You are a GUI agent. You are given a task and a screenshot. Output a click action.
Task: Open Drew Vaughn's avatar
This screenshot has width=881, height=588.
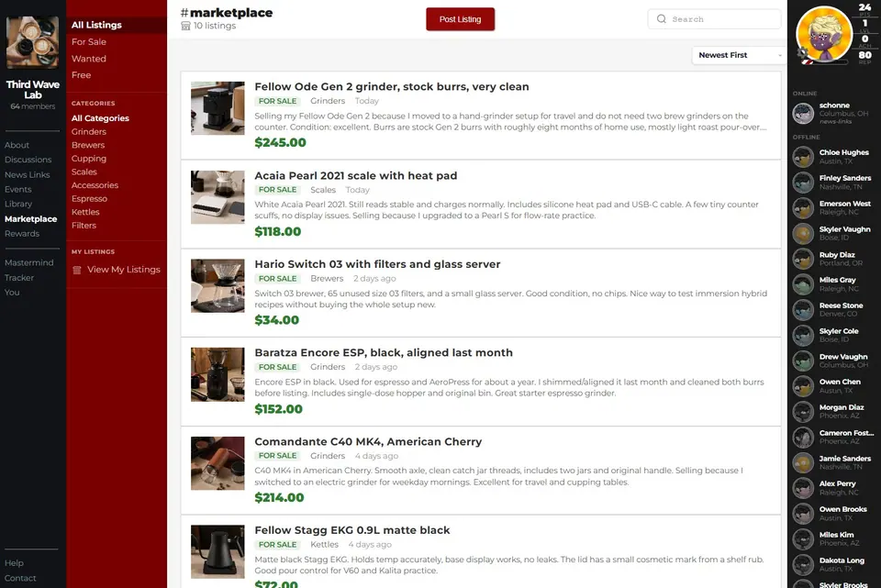(x=803, y=361)
